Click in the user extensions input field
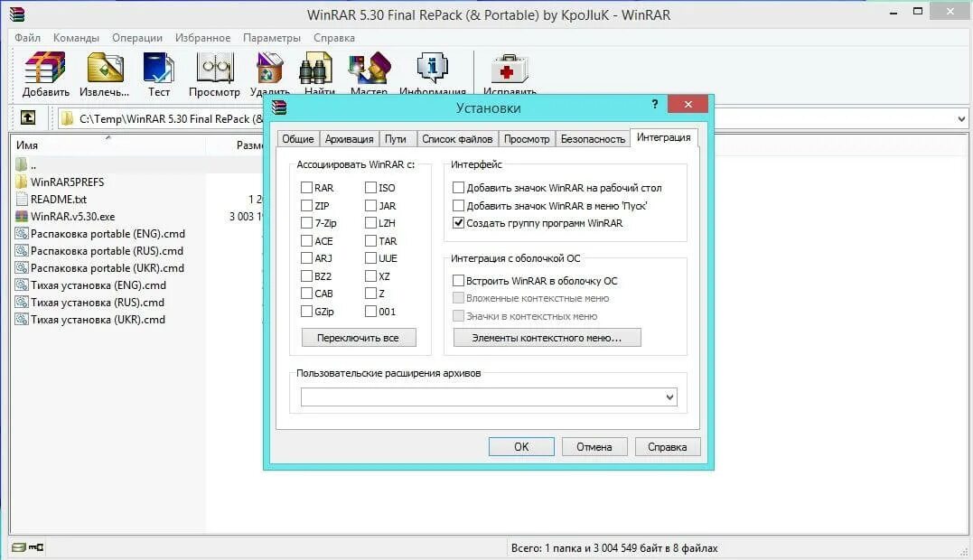973x560 pixels. click(x=482, y=397)
